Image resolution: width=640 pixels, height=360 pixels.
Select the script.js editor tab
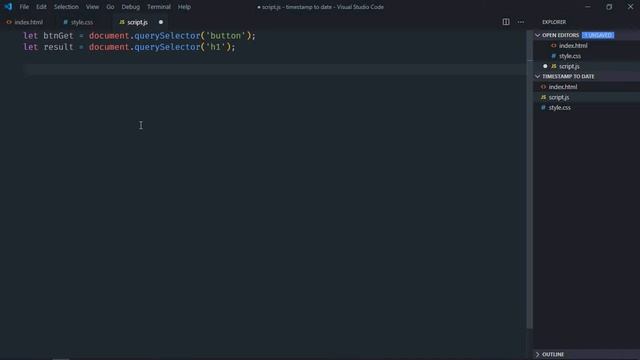pyautogui.click(x=137, y=22)
